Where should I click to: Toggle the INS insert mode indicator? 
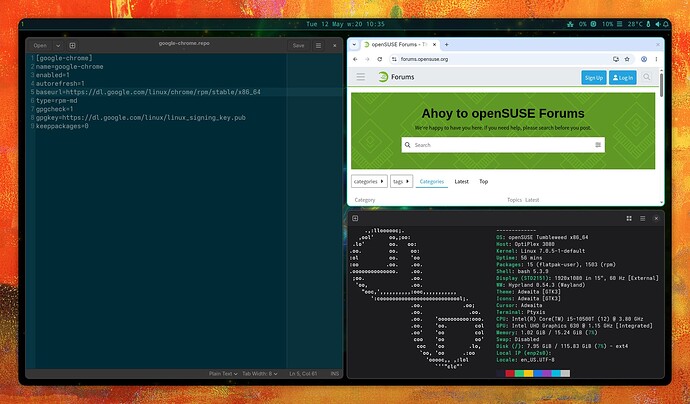(335, 374)
